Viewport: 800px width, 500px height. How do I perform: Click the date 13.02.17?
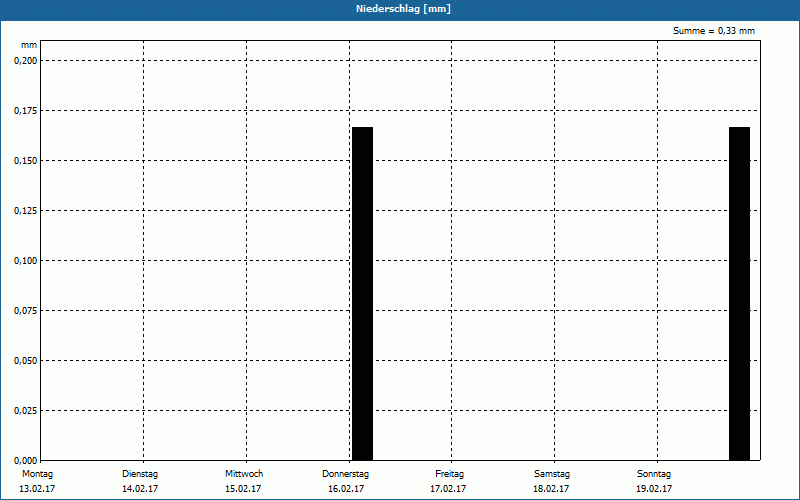[37, 489]
